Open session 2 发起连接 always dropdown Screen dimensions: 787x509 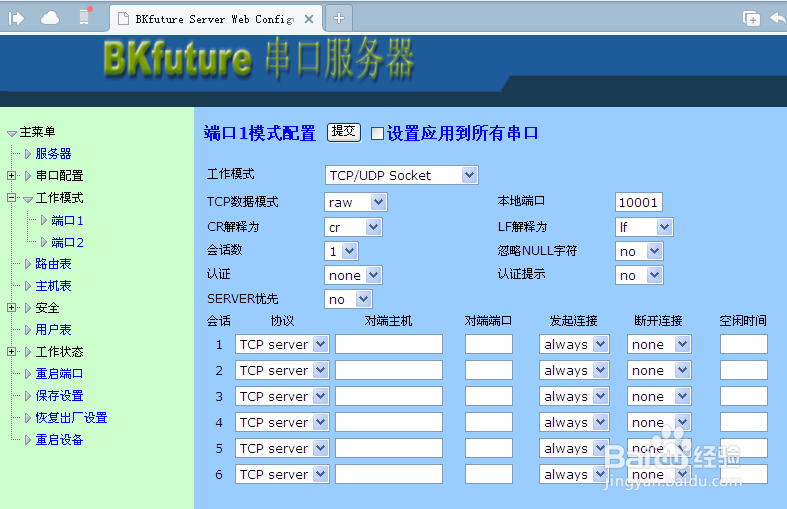coord(574,370)
